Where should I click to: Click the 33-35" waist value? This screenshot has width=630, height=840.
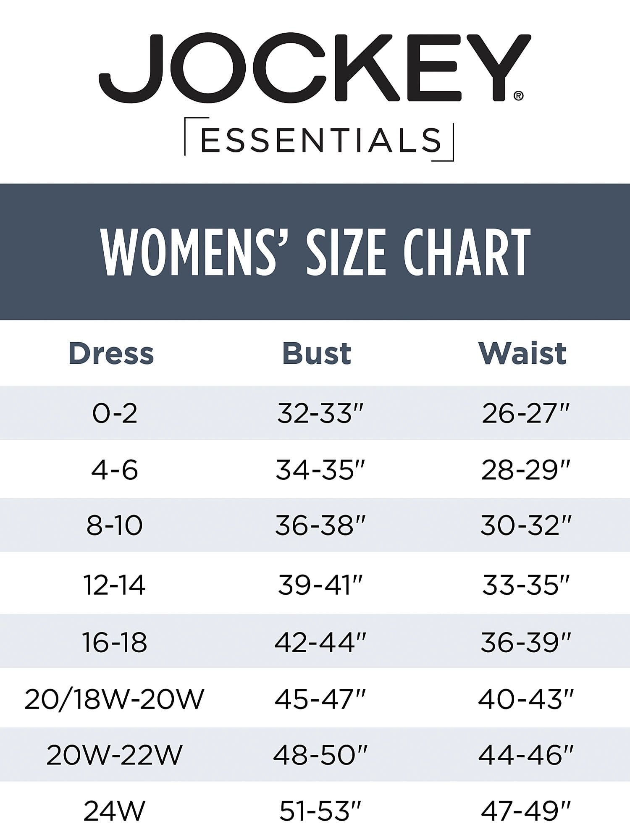tap(526, 585)
